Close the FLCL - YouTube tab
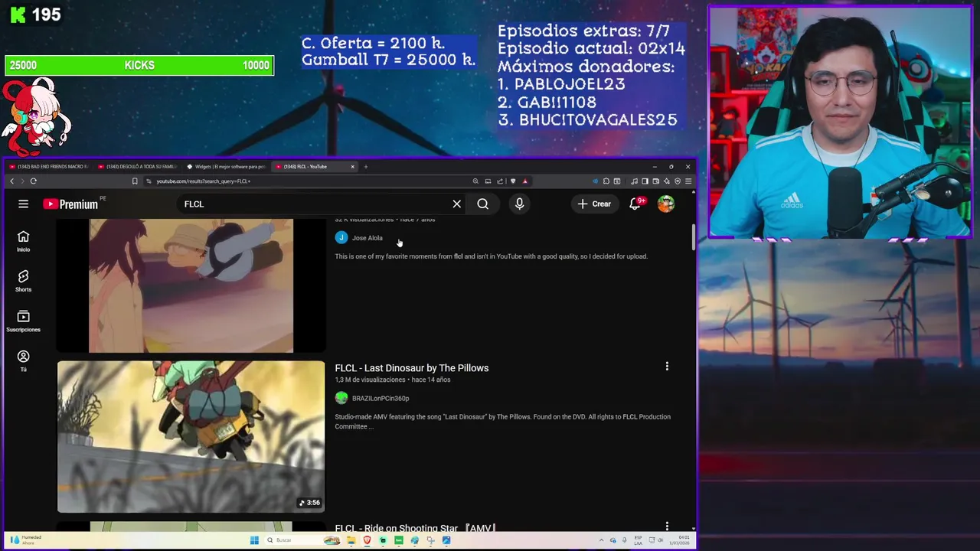Image resolution: width=980 pixels, height=551 pixels. pos(352,166)
